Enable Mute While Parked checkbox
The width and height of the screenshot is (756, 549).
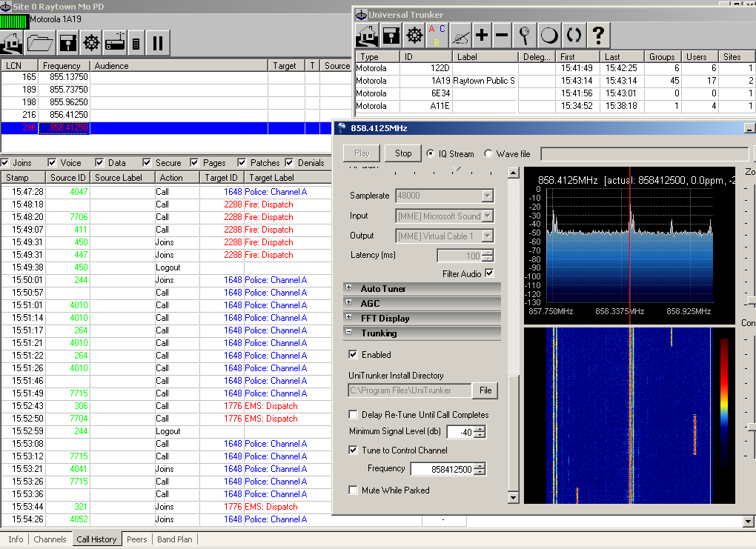click(x=353, y=490)
